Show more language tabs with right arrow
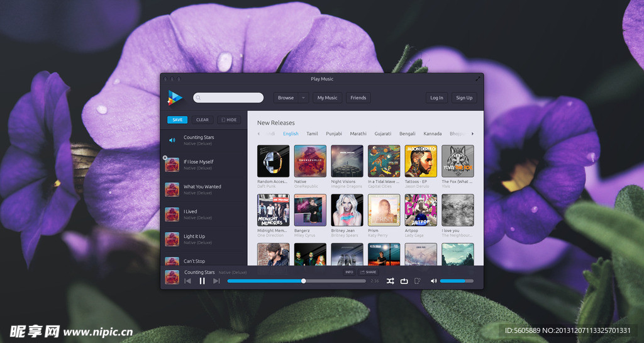 pos(472,133)
